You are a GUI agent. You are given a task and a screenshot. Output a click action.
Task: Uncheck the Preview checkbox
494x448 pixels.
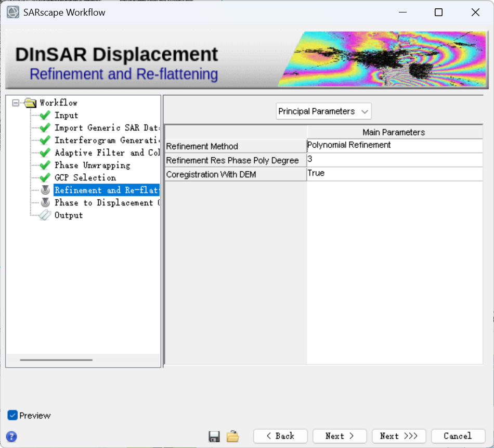click(x=12, y=415)
